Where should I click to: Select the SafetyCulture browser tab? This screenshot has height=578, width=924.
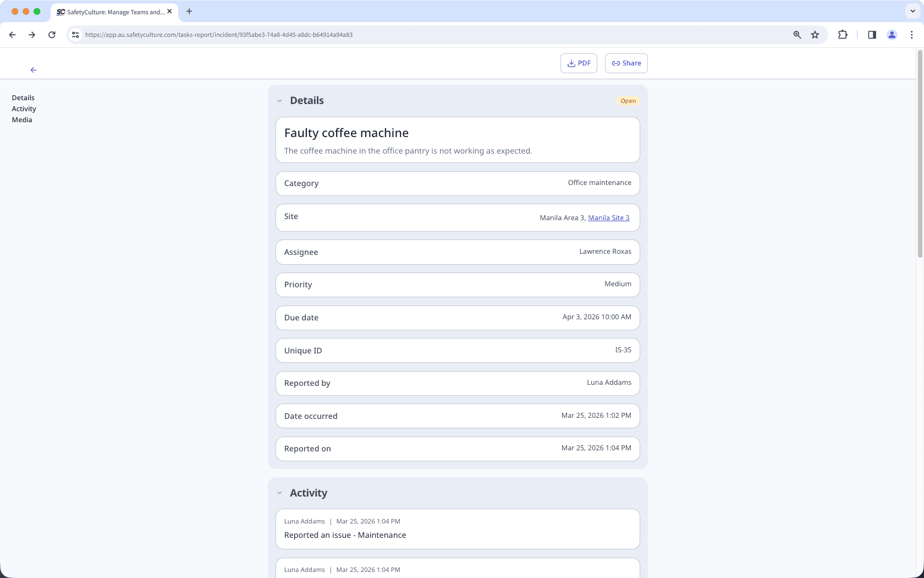pyautogui.click(x=110, y=12)
